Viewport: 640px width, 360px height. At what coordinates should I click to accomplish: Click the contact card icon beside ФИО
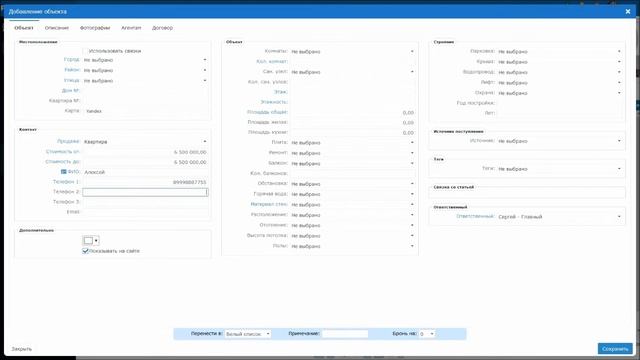point(64,172)
